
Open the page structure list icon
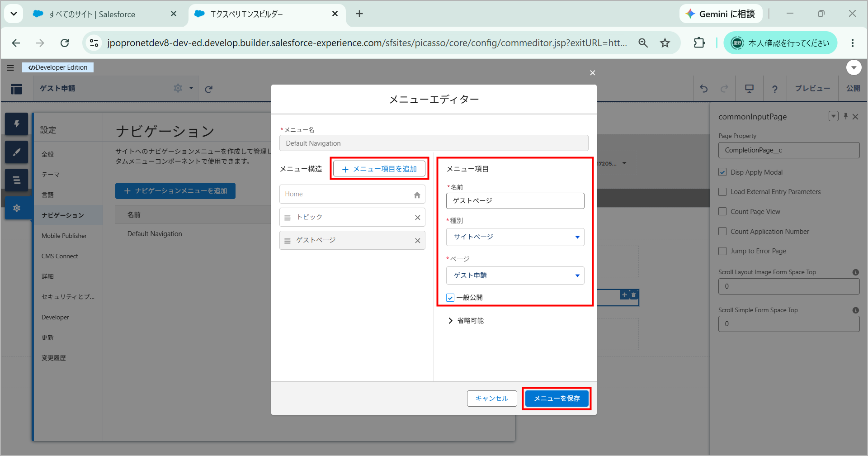coord(17,180)
